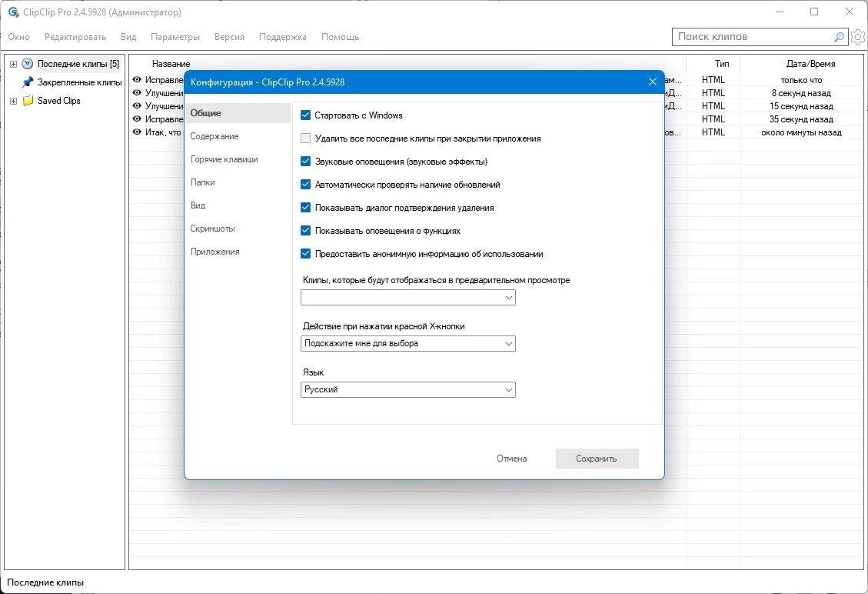The width and height of the screenshot is (868, 594).
Task: Open the Помощь menu
Action: point(340,37)
